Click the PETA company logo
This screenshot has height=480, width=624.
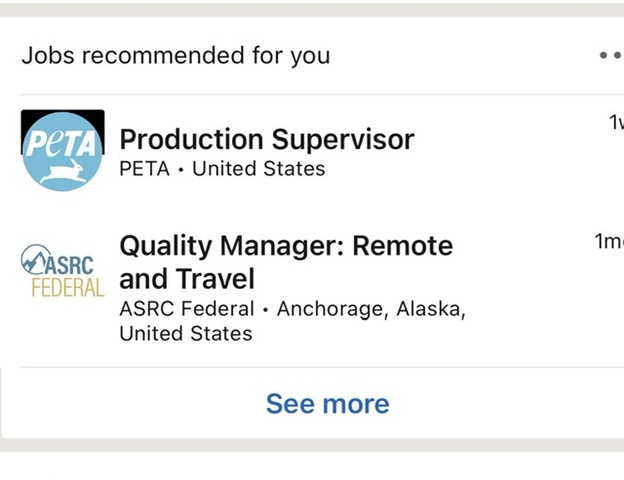click(x=62, y=150)
